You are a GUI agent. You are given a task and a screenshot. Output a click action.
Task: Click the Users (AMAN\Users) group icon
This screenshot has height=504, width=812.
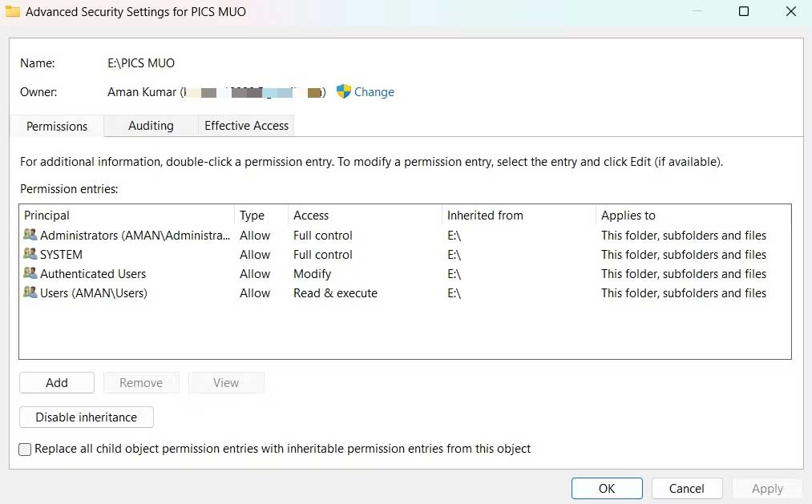30,292
